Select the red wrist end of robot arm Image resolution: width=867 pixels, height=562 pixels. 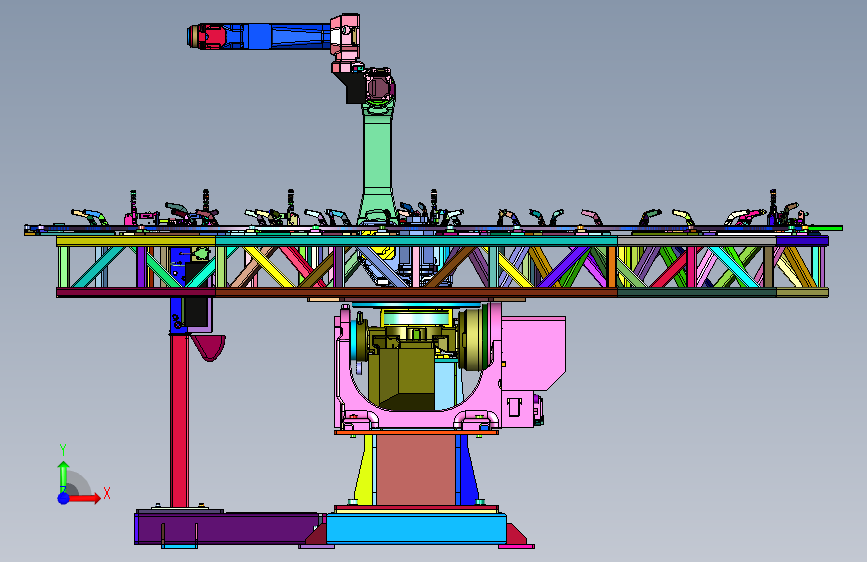tap(213, 37)
